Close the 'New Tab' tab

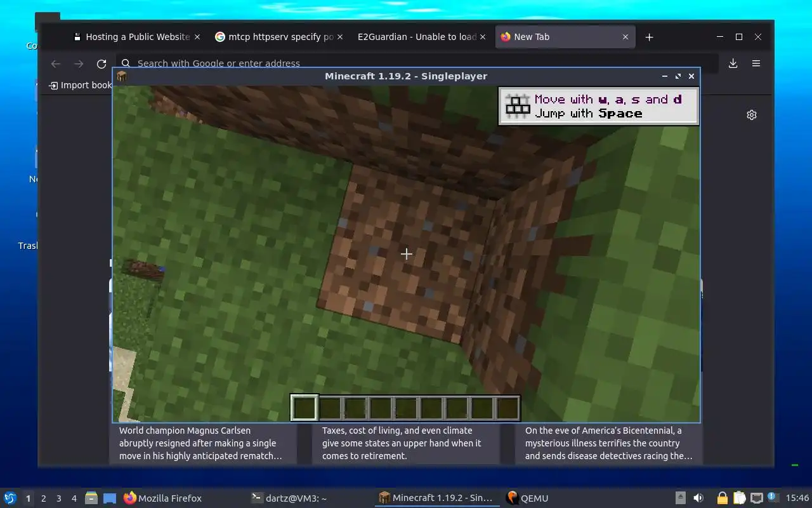[x=625, y=37]
